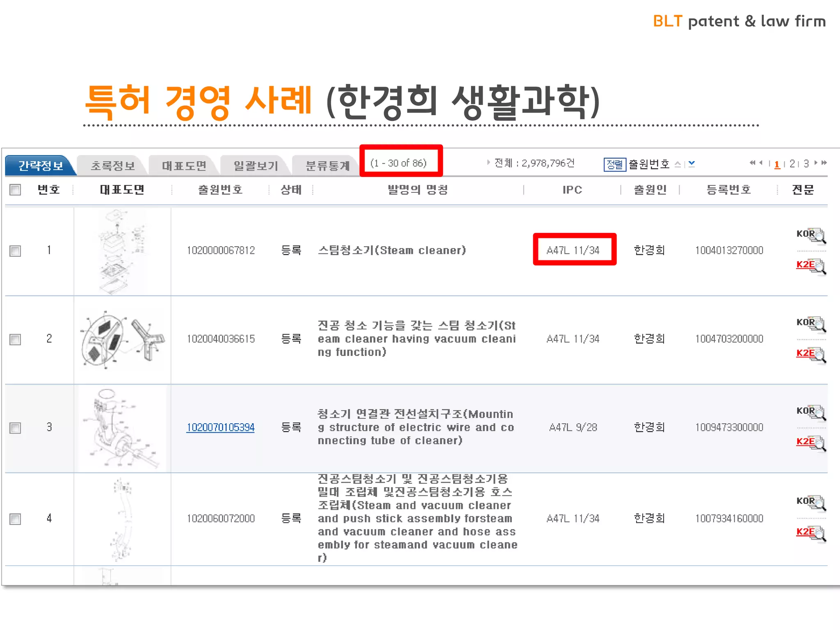840x630 pixels.
Task: Click the row 3 Mounting structure title
Action: click(416, 427)
